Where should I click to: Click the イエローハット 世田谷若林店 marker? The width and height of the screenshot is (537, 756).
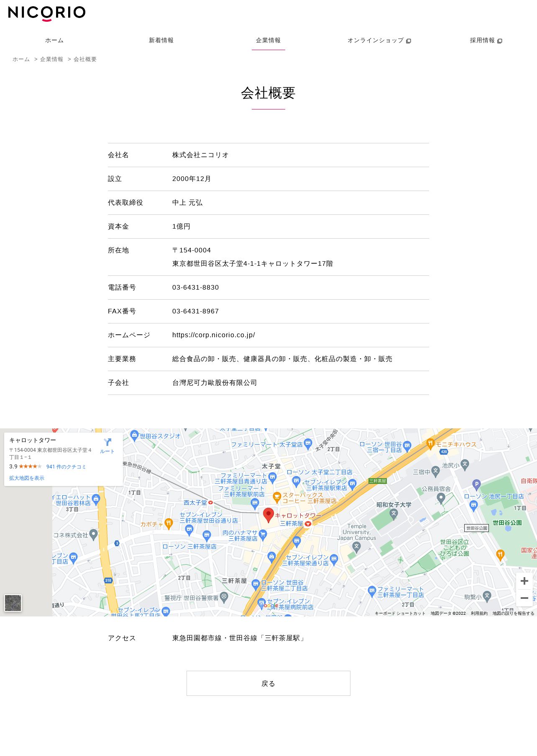click(x=96, y=499)
